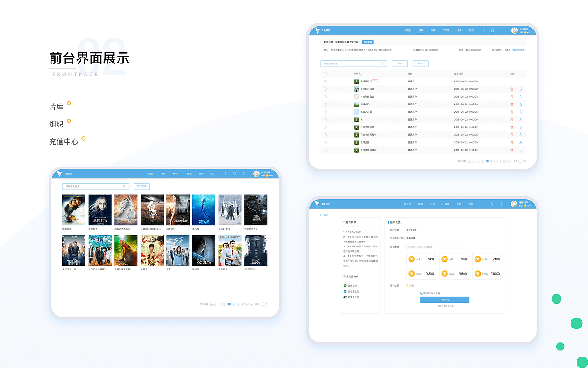Click the 飞鱼快传 logo in recharge window

click(322, 203)
